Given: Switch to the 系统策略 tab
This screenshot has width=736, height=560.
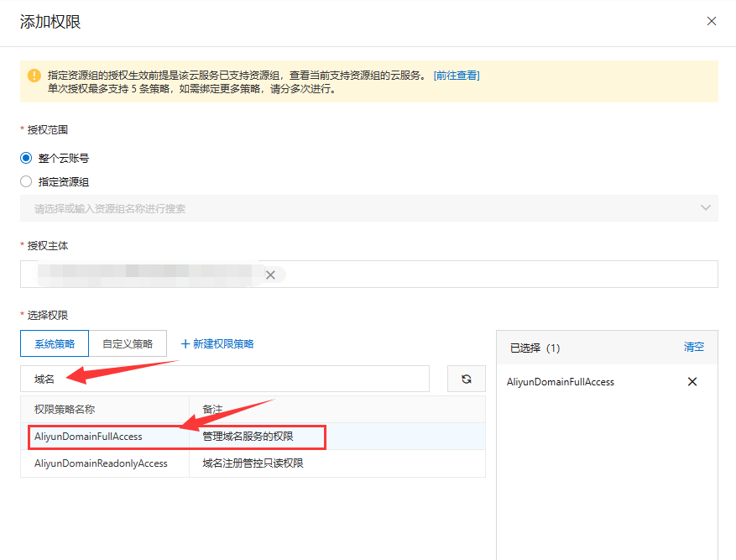Looking at the screenshot, I should 55,343.
